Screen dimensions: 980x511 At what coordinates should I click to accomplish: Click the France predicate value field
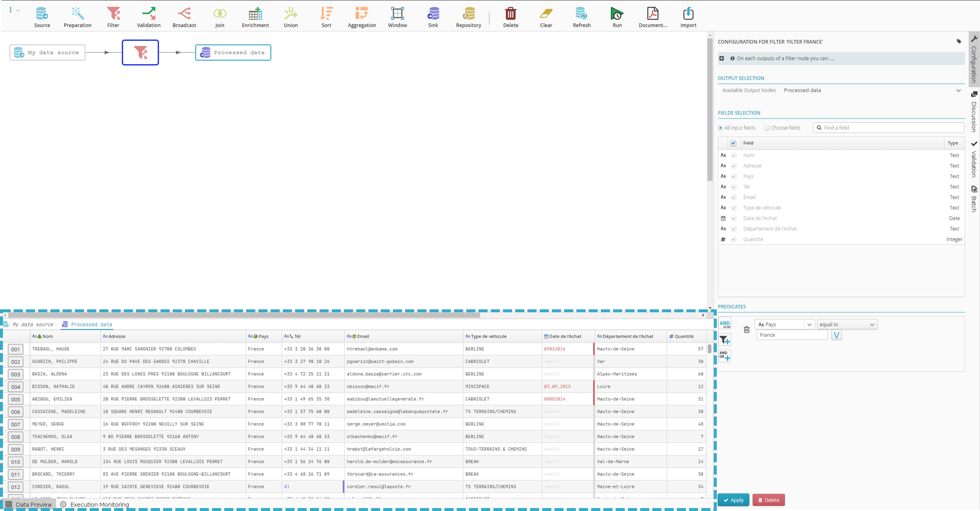pos(792,335)
